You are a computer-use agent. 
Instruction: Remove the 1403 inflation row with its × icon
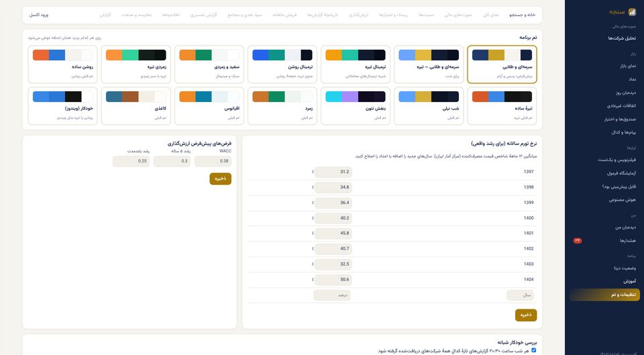[313, 264]
